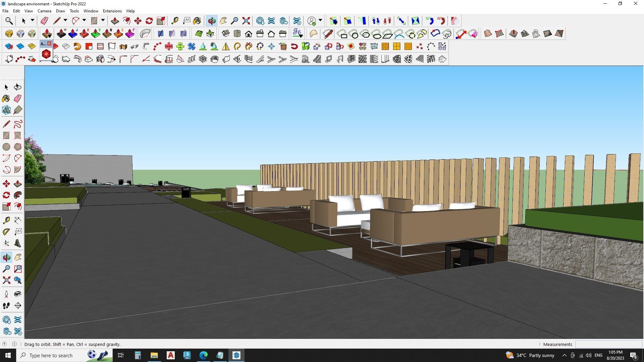
Task: Open Microsoft Edge from the taskbar
Action: pyautogui.click(x=204, y=355)
